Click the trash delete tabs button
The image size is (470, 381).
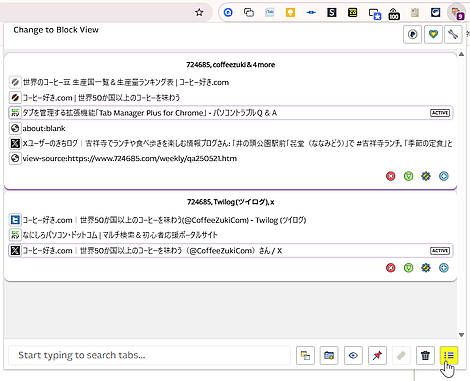click(x=425, y=355)
